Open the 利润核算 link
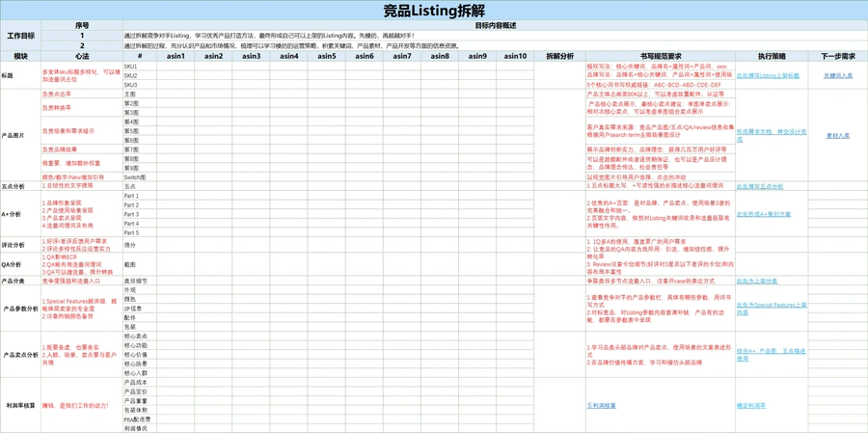 pos(601,405)
